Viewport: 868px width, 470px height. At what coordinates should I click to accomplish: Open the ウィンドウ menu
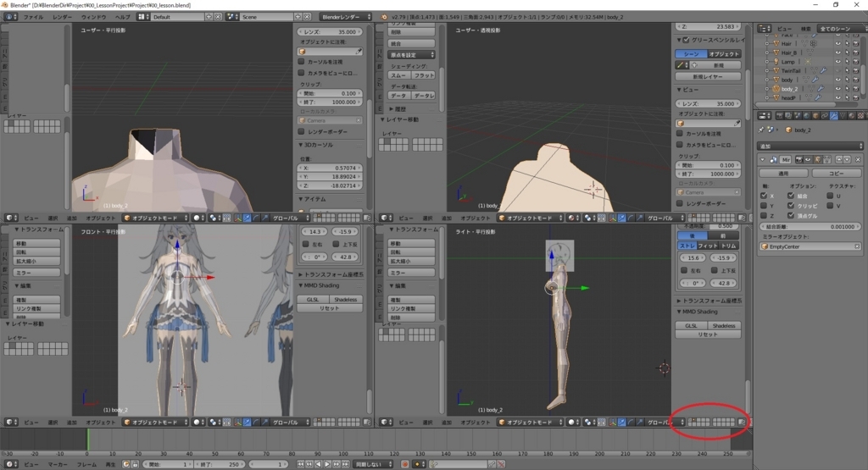(x=93, y=17)
